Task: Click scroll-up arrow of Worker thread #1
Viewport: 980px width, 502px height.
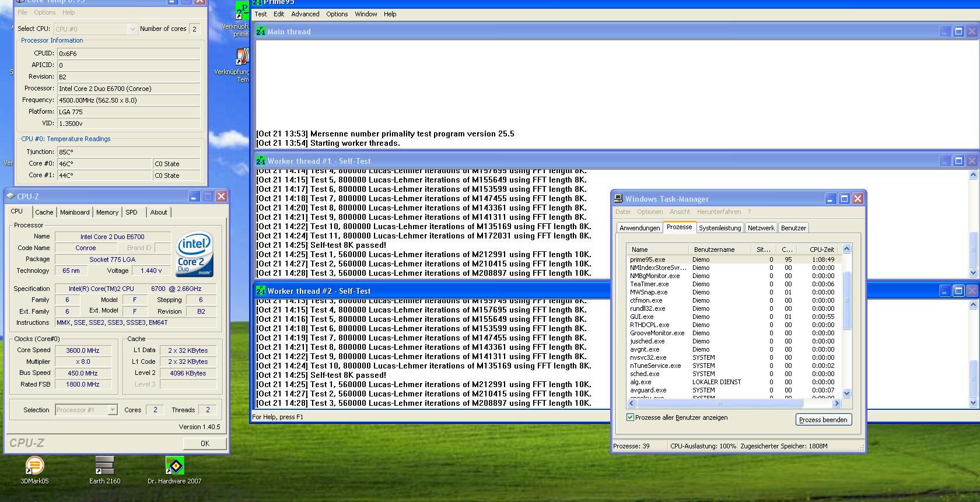Action: (x=973, y=175)
